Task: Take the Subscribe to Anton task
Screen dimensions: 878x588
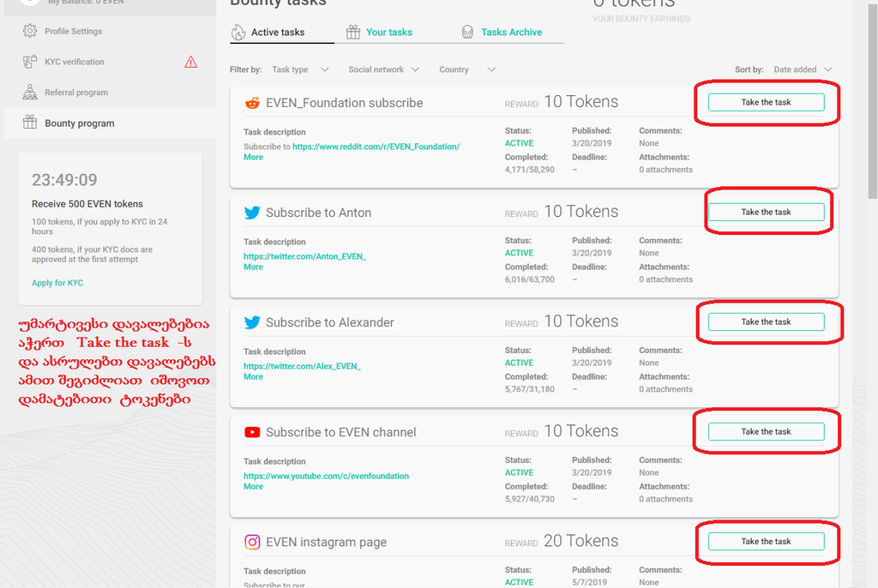Action: pyautogui.click(x=766, y=213)
